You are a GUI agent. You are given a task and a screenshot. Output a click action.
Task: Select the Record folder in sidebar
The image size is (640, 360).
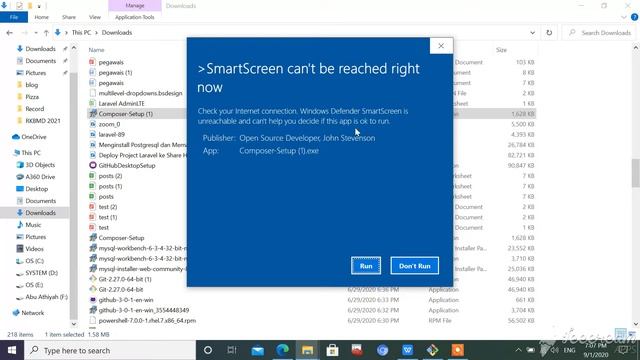click(x=34, y=109)
